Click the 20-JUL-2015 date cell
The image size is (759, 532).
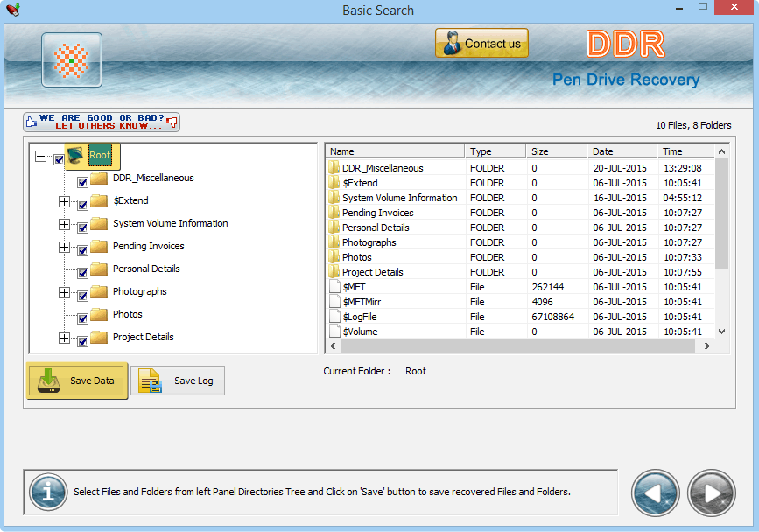(620, 168)
